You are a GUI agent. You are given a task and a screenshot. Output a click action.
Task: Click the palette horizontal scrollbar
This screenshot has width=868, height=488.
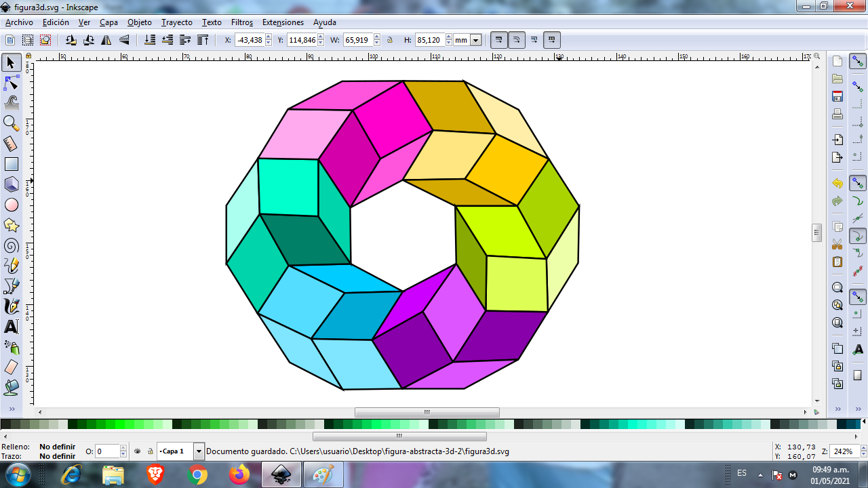(399, 436)
